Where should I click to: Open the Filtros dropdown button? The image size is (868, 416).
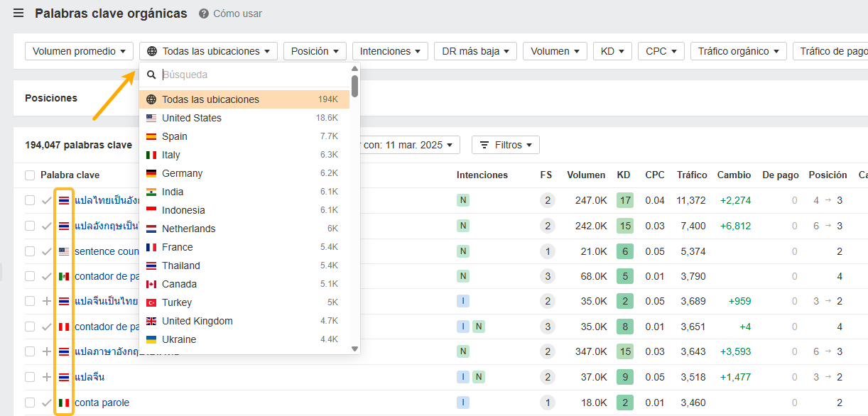[x=506, y=145]
